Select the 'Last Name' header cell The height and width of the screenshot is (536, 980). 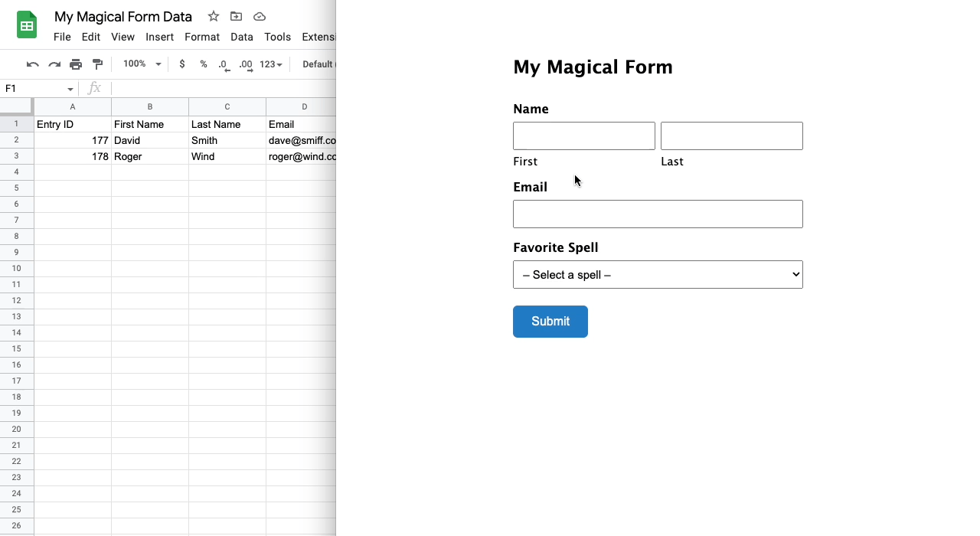[x=227, y=124]
